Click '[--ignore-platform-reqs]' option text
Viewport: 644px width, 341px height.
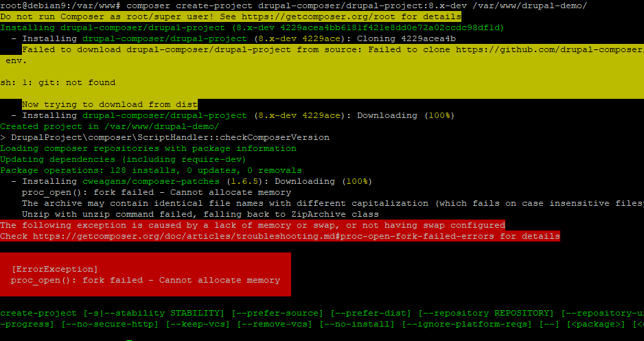[467, 324]
